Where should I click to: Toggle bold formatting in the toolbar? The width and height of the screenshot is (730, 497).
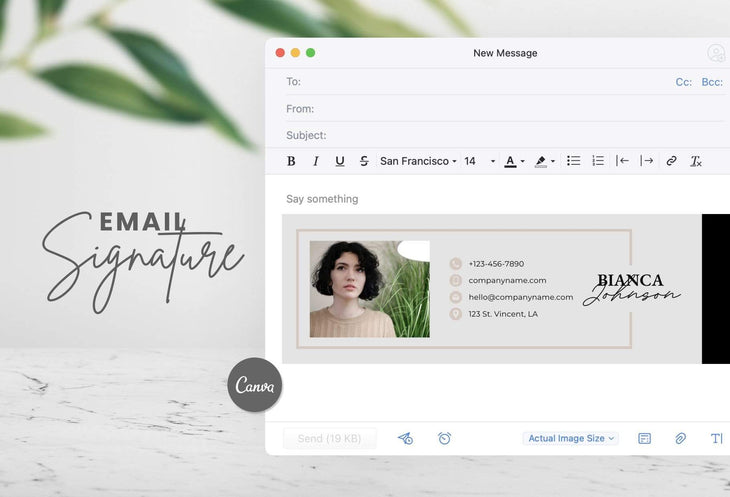(291, 161)
